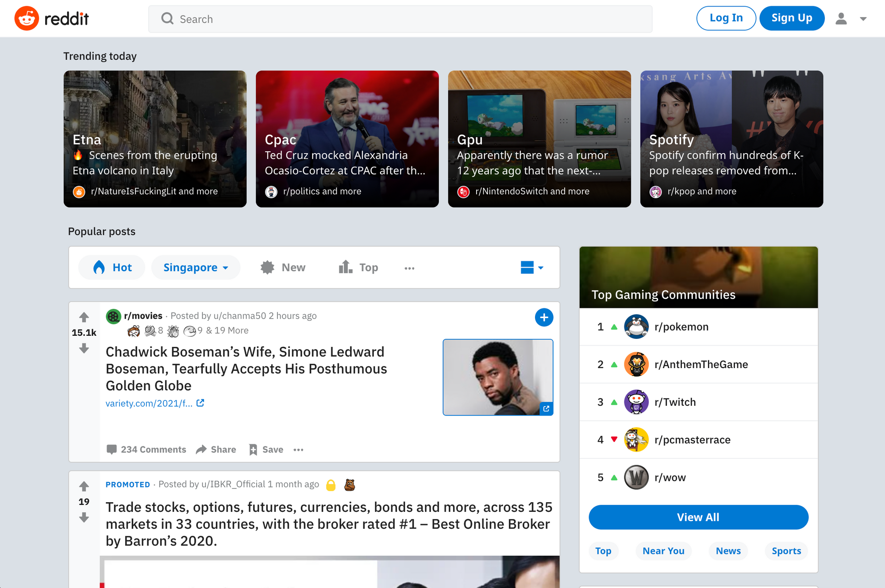The height and width of the screenshot is (588, 885).
Task: Open r/movies subreddit link
Action: pyautogui.click(x=143, y=315)
